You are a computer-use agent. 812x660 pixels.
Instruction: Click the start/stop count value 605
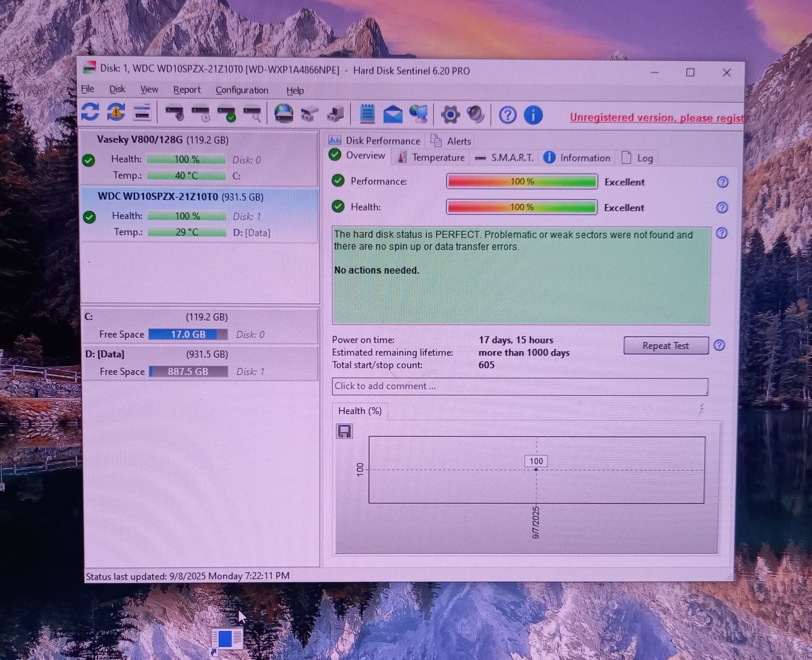[x=486, y=365]
